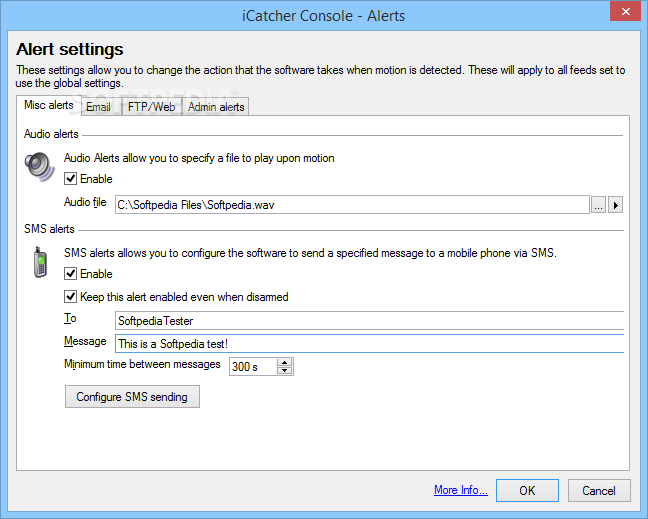This screenshot has height=519, width=648.
Task: Click the audio speaker icon
Action: point(39,167)
